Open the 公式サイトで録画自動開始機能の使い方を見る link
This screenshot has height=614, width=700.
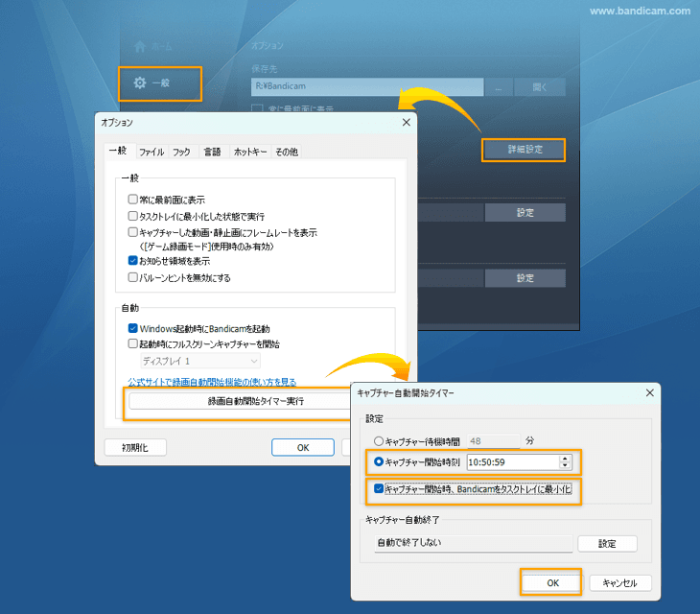coord(219,381)
